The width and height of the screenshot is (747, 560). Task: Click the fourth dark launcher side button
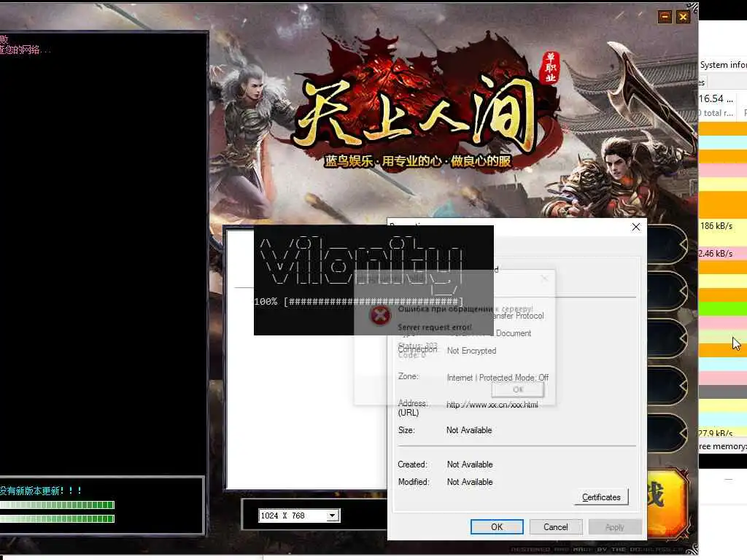667,385
